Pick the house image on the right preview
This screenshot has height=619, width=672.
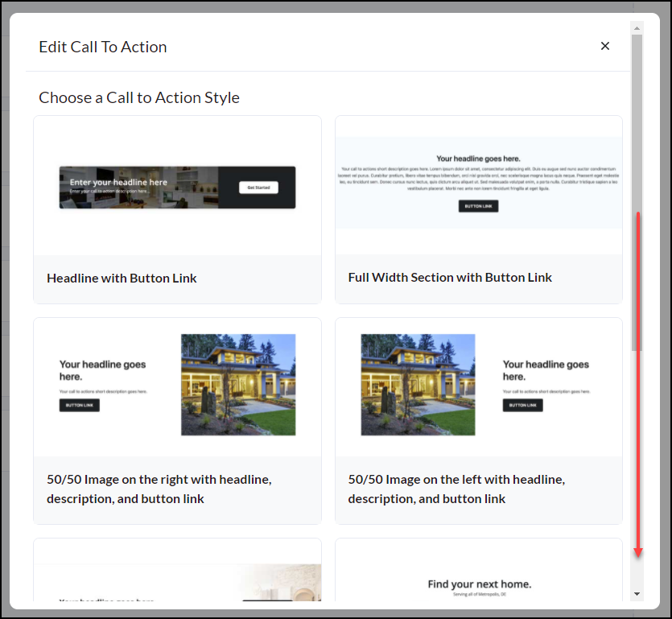(238, 385)
